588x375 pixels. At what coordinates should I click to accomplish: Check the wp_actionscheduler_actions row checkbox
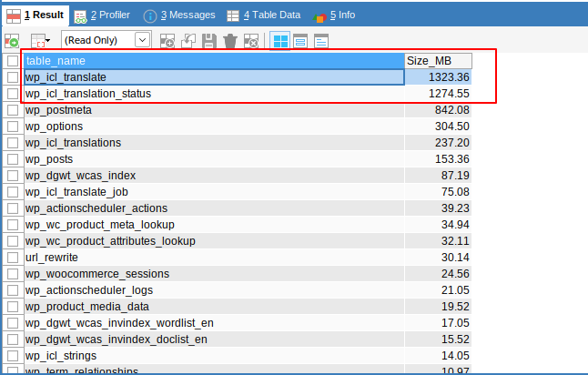tap(13, 208)
